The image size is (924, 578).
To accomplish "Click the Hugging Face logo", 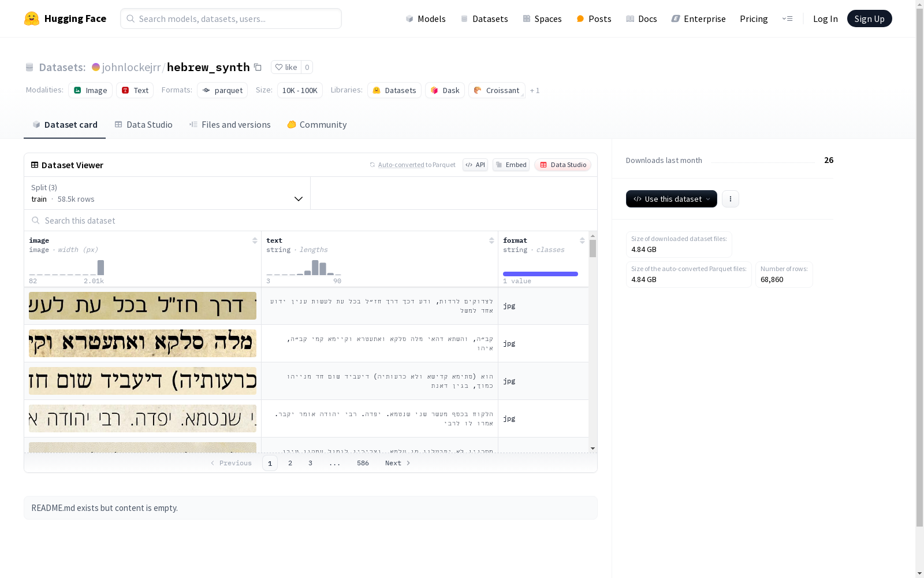I will pos(65,18).
